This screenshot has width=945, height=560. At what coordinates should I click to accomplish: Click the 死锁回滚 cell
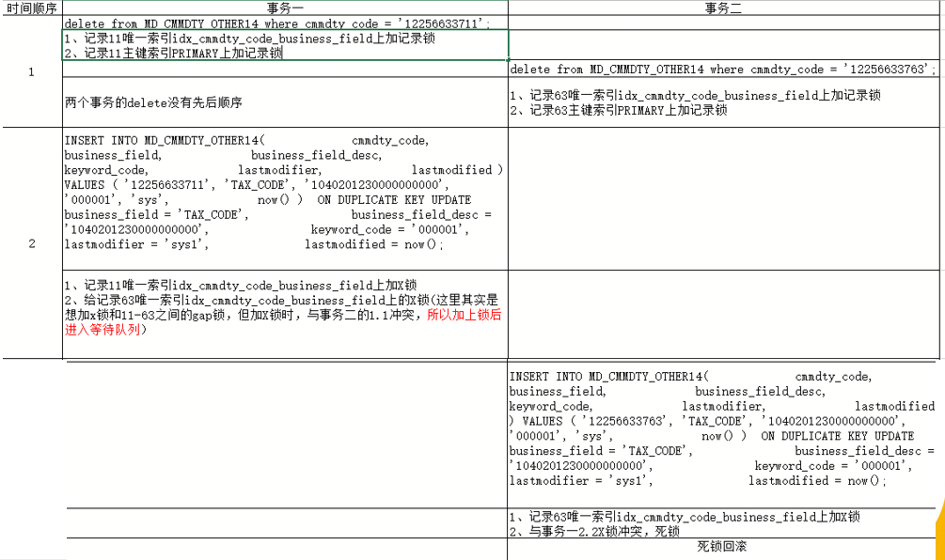point(722,546)
